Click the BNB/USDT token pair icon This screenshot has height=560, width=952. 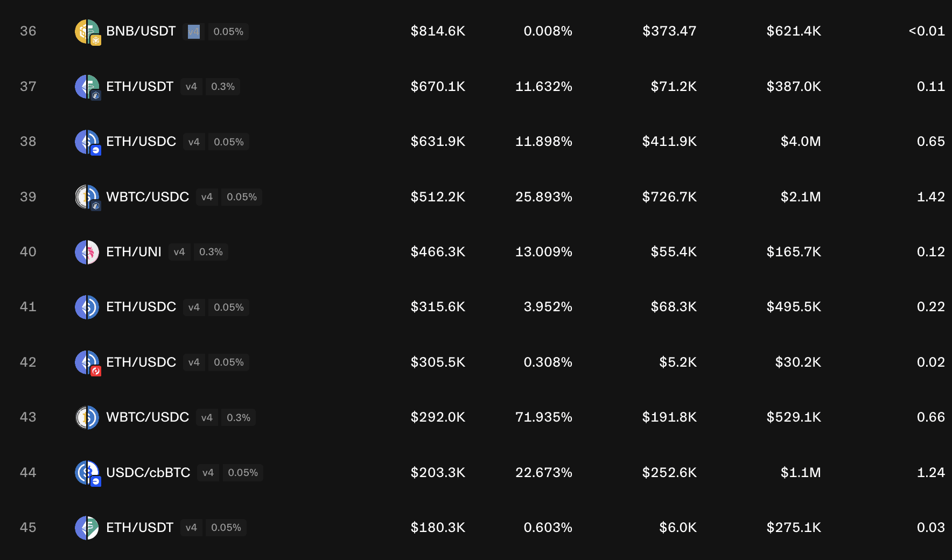pos(87,32)
